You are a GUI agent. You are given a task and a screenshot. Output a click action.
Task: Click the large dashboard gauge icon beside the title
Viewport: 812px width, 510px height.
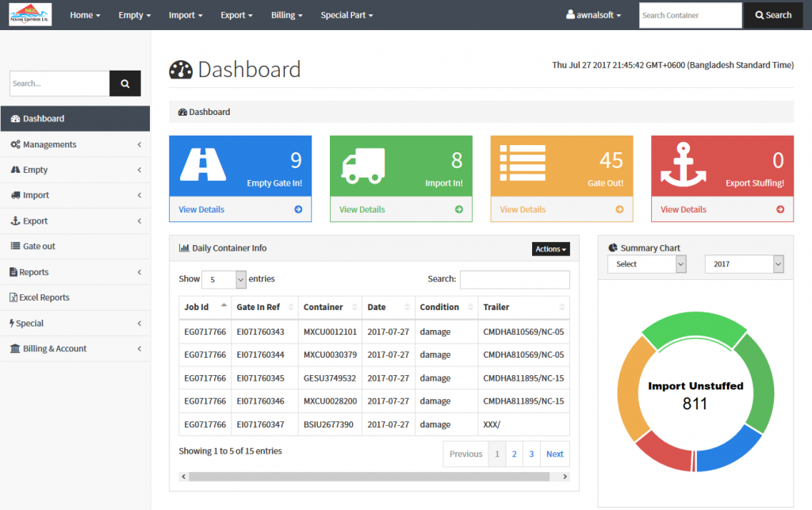pyautogui.click(x=181, y=70)
